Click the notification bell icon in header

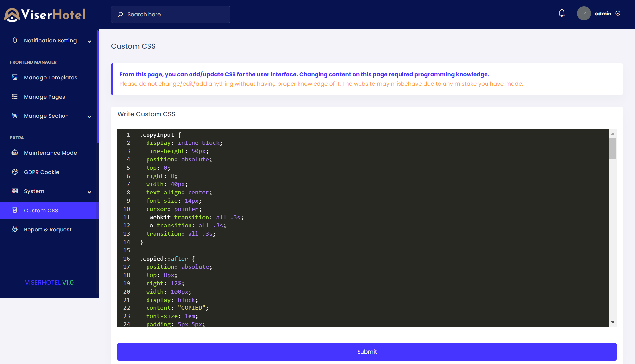coord(562,13)
